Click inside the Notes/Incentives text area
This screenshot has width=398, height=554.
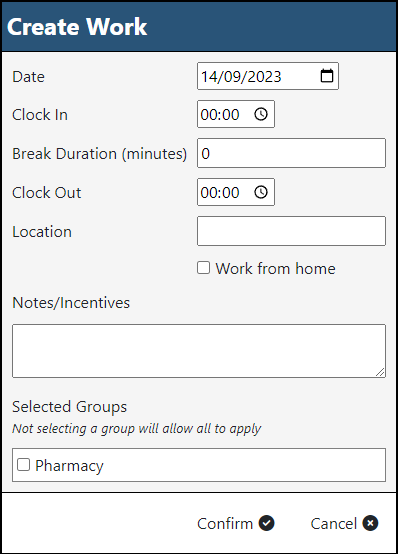[x=199, y=351]
